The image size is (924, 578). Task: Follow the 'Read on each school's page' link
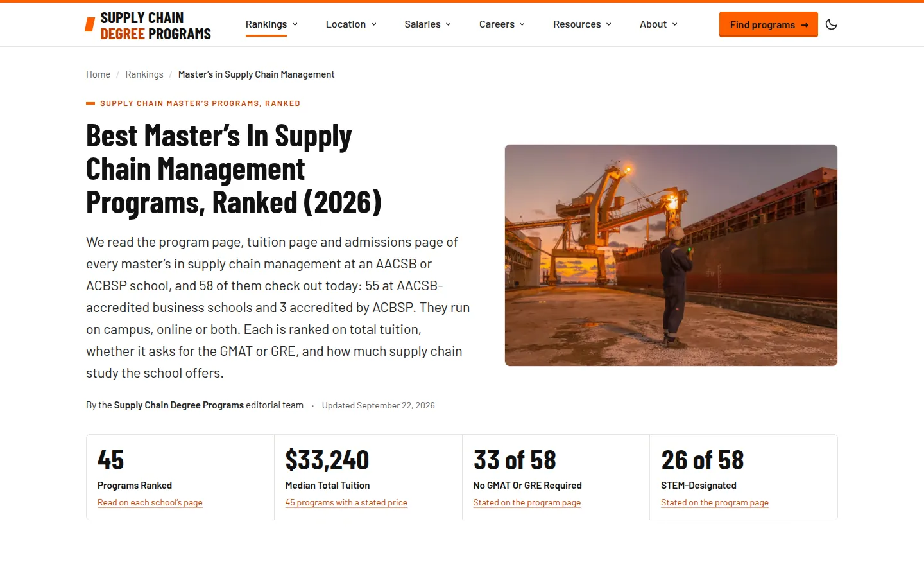(150, 503)
